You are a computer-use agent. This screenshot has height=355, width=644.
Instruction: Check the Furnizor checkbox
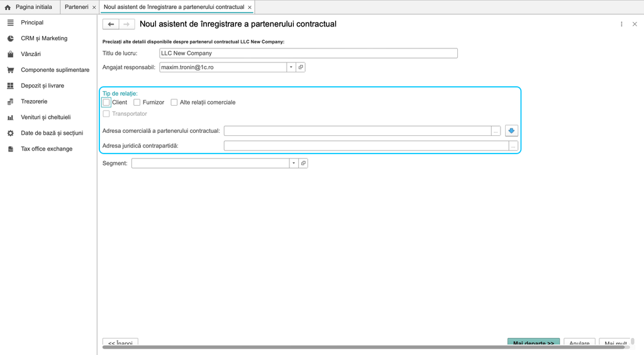pyautogui.click(x=137, y=103)
